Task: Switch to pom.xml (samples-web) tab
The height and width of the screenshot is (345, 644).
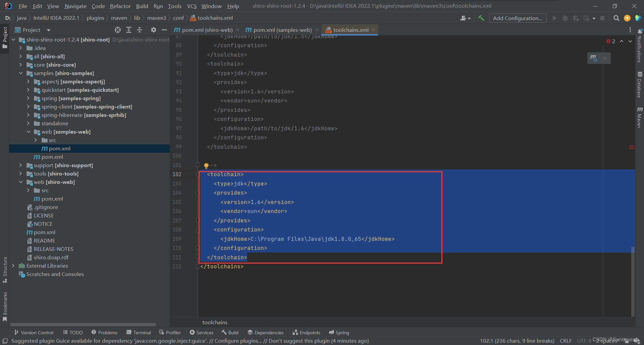Action: point(282,30)
